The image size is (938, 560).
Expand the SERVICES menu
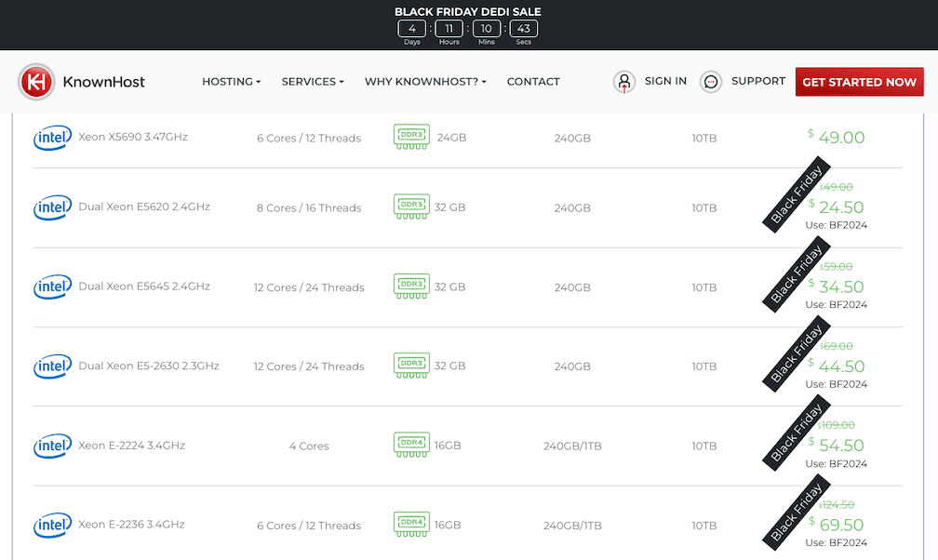click(x=312, y=82)
